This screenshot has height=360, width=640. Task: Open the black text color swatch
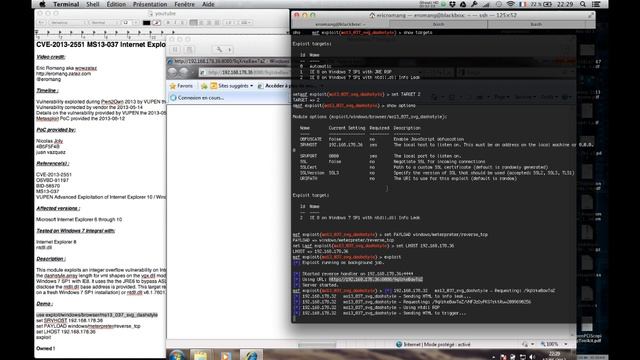147,23
